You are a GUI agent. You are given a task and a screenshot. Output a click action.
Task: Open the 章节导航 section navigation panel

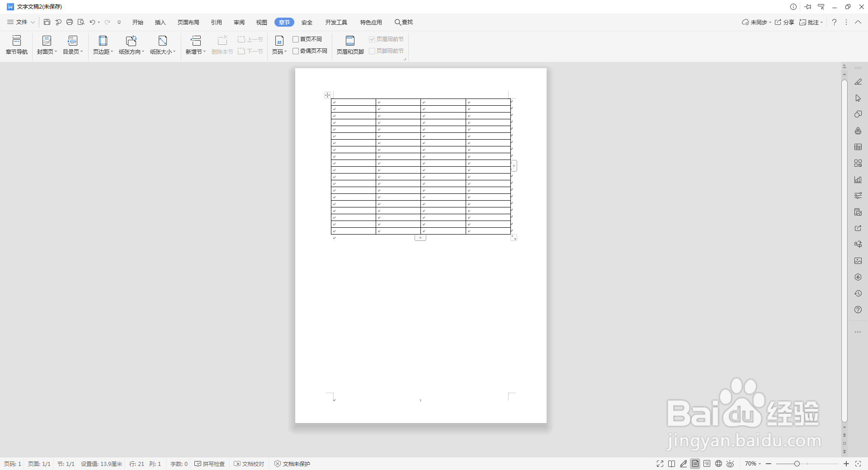point(17,45)
